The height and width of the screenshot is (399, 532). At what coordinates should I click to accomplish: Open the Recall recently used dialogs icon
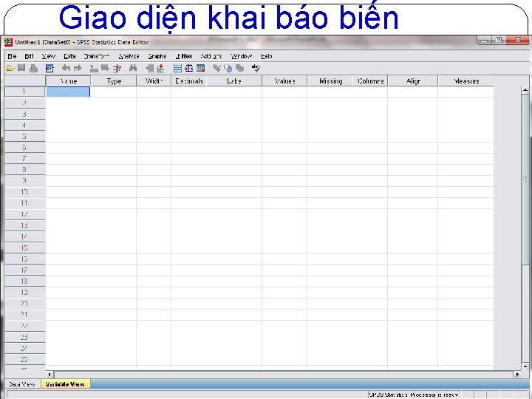pos(50,69)
